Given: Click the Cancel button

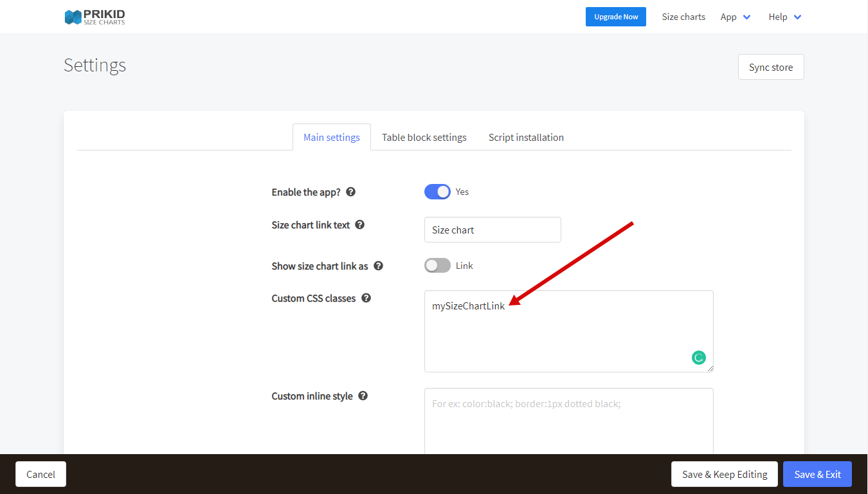Looking at the screenshot, I should [41, 474].
